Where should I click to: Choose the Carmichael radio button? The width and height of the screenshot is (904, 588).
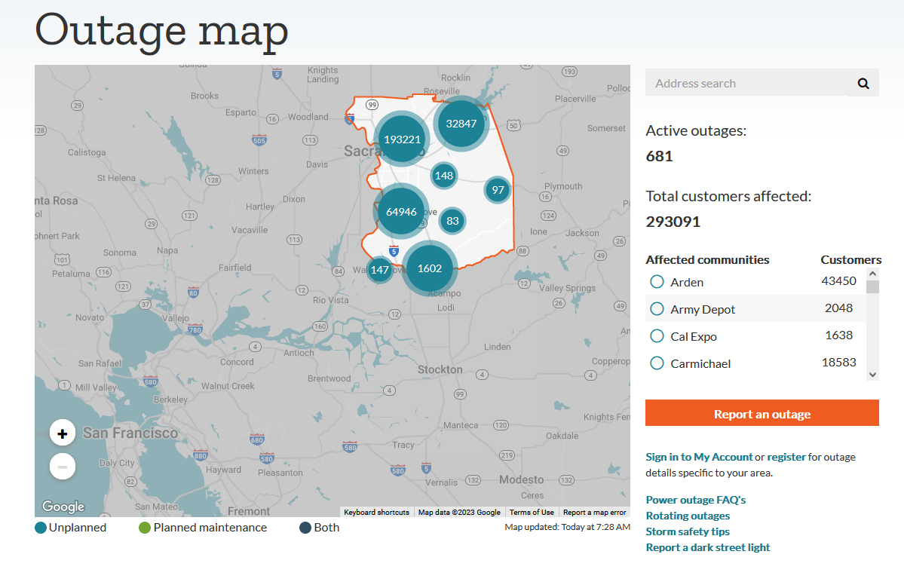coord(657,363)
